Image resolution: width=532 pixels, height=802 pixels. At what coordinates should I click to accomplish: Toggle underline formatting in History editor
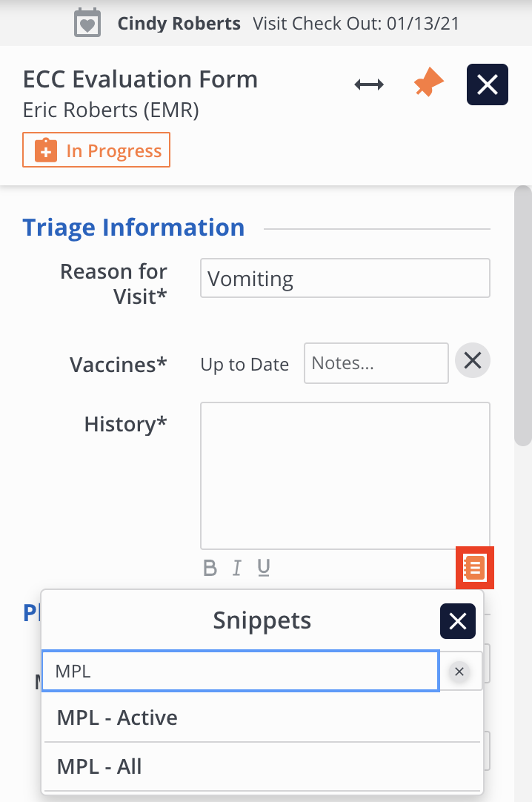263,569
